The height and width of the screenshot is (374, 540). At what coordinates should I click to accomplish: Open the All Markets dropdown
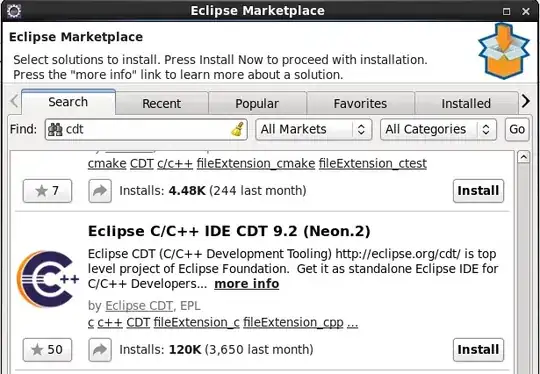[x=314, y=129]
